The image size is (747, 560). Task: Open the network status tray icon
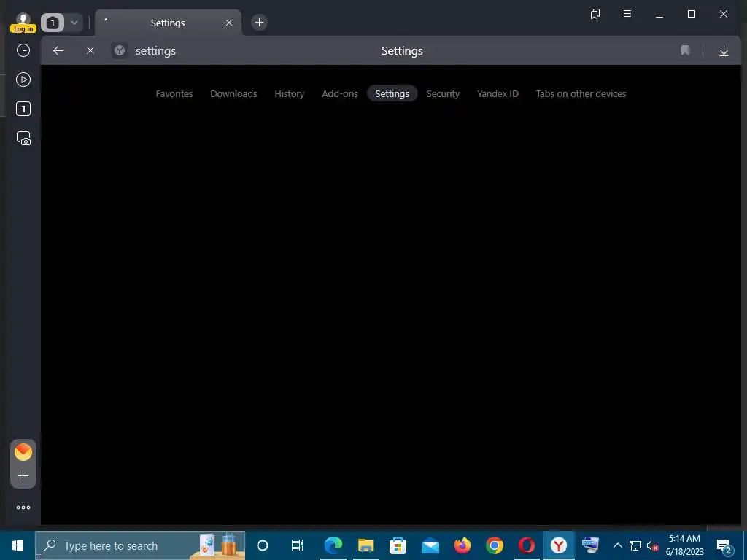(635, 545)
